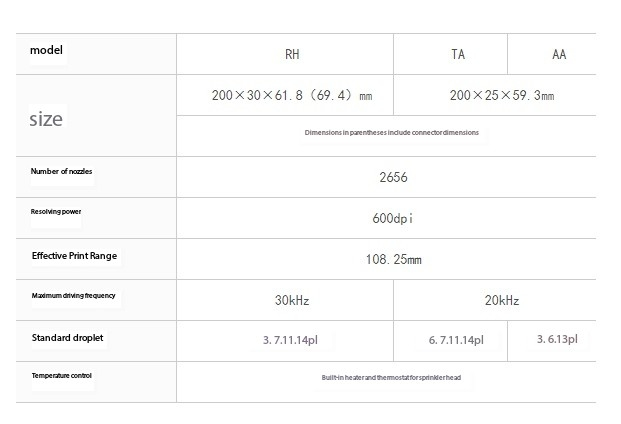This screenshot has width=621, height=424.
Task: Click the 'Effective Print Range' label
Action: 74,256
